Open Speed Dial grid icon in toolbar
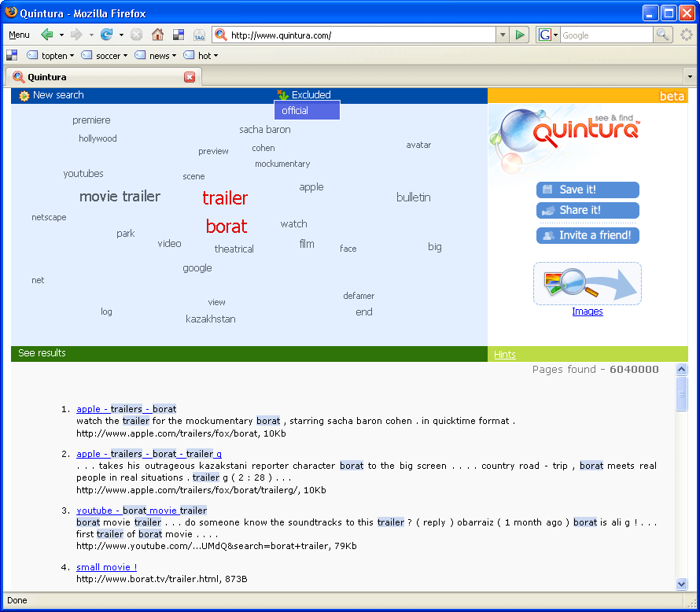 (179, 35)
